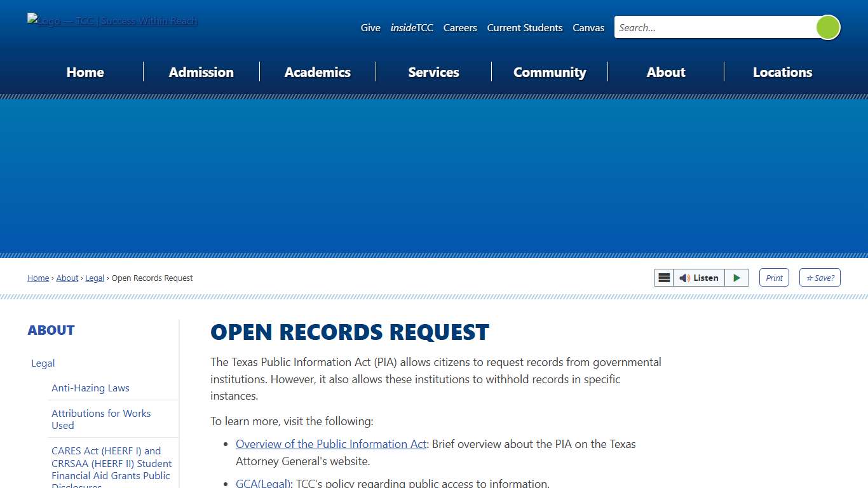Viewport: 868px width, 488px height.
Task: Select Home in the navigation bar
Action: (85, 72)
